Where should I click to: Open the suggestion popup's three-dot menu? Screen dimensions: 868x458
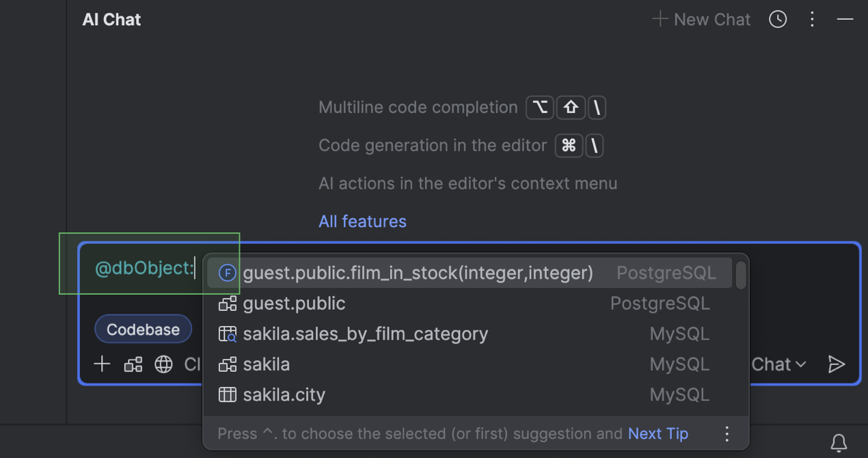point(727,433)
